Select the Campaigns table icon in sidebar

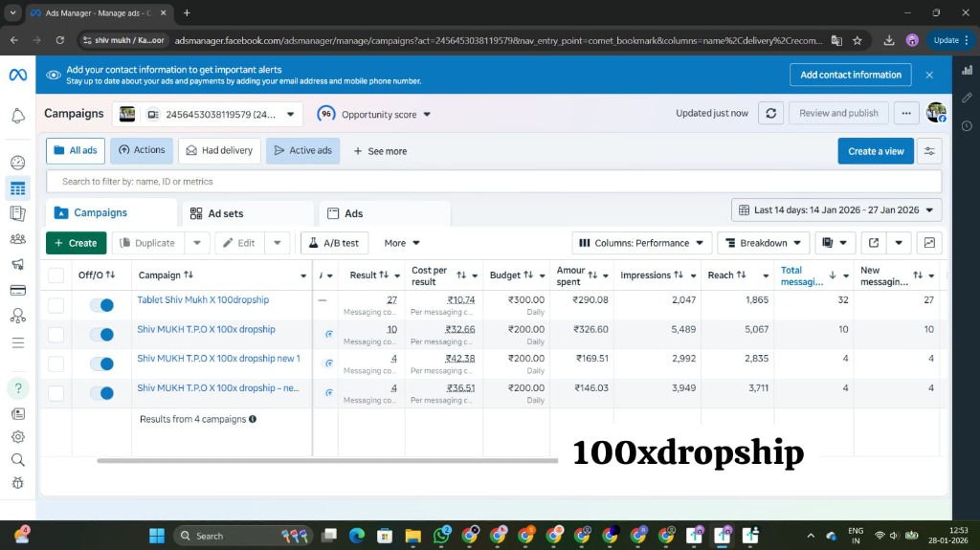point(17,188)
